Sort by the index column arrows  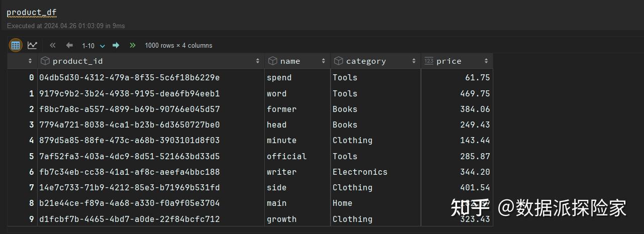pos(30,61)
